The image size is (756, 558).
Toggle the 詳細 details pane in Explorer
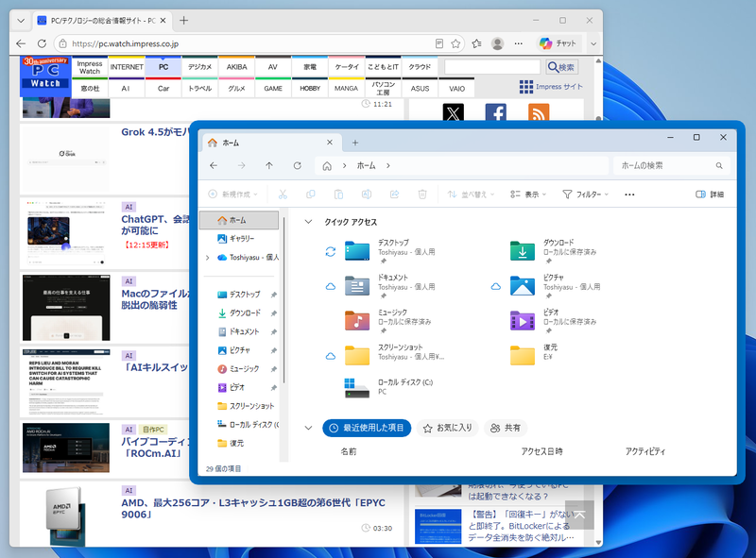(x=710, y=194)
